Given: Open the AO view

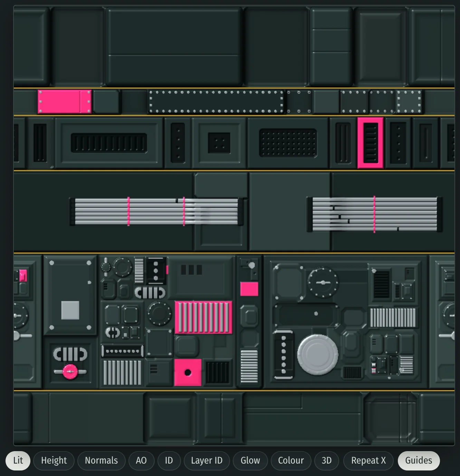Looking at the screenshot, I should [x=141, y=460].
